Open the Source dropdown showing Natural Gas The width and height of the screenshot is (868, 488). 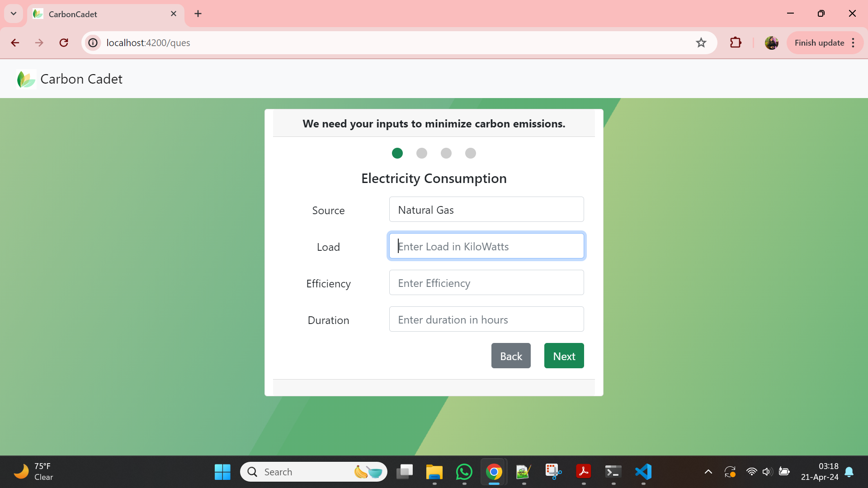click(x=486, y=210)
